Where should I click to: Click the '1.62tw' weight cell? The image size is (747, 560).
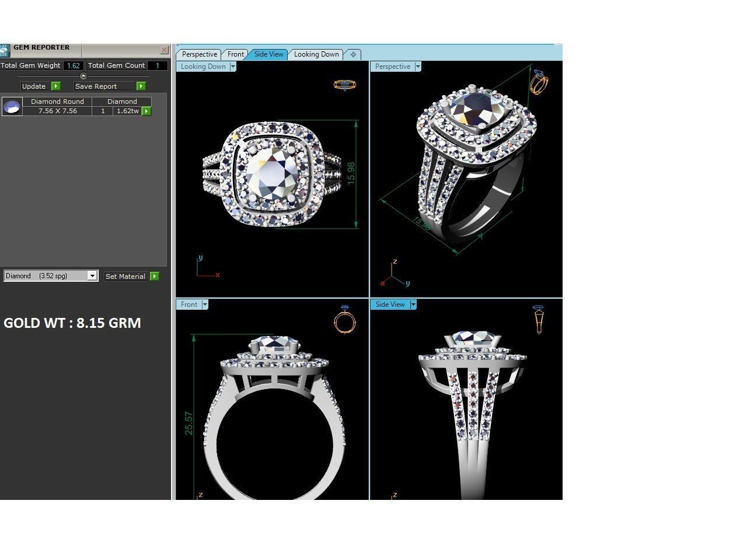pyautogui.click(x=127, y=111)
